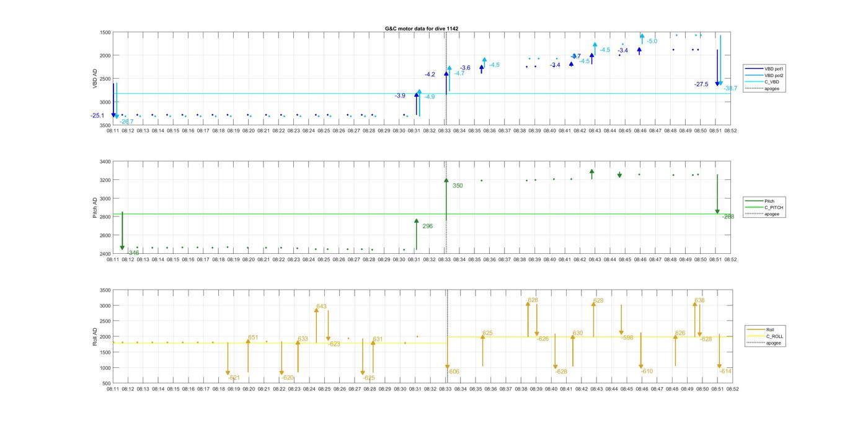This screenshot has width=868, height=430.
Task: Click the '-598' roll data label
Action: click(627, 338)
